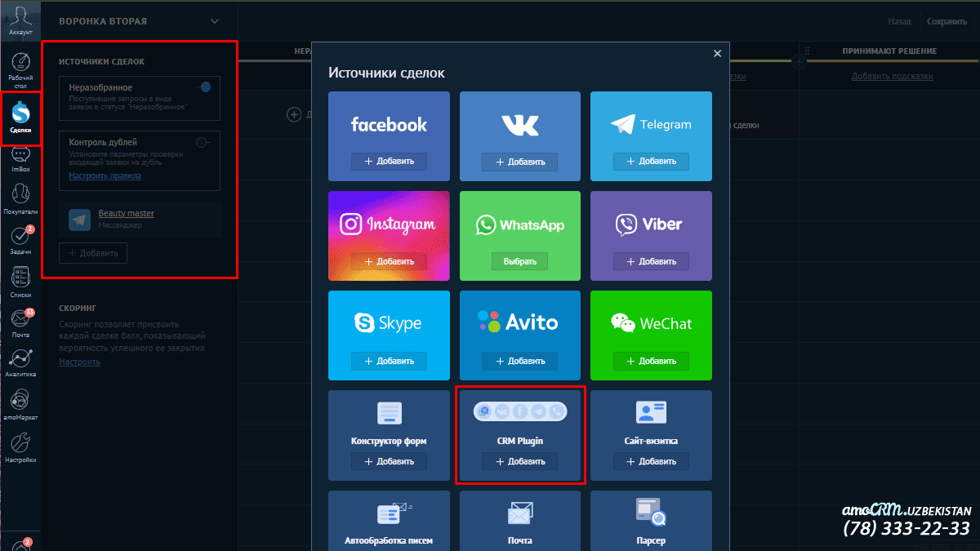
Task: Click the Скоринг section heading
Action: point(78,308)
